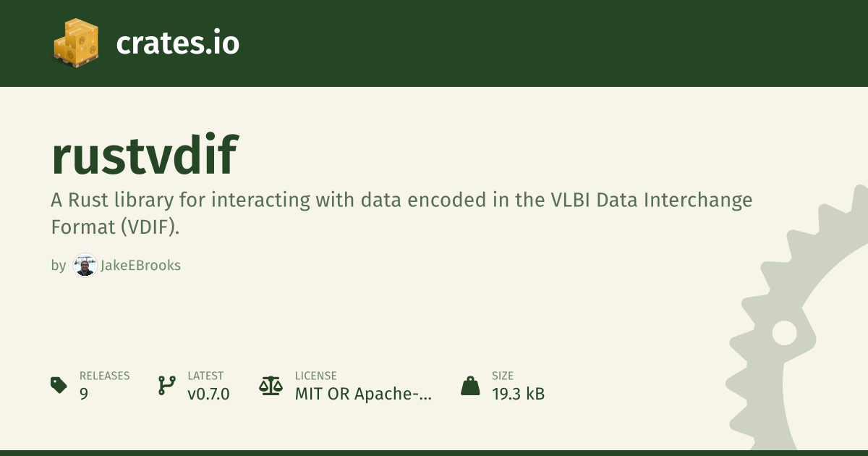This screenshot has width=868, height=456.
Task: Click the rustvdif crate title
Action: [x=144, y=155]
